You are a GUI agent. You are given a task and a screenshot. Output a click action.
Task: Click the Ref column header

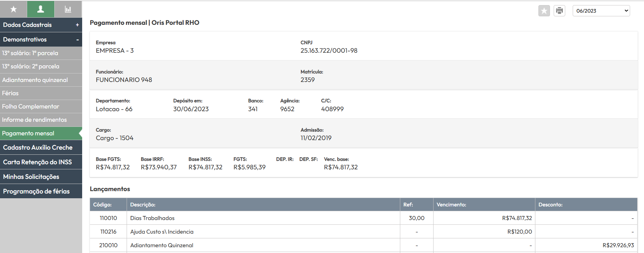pos(417,205)
